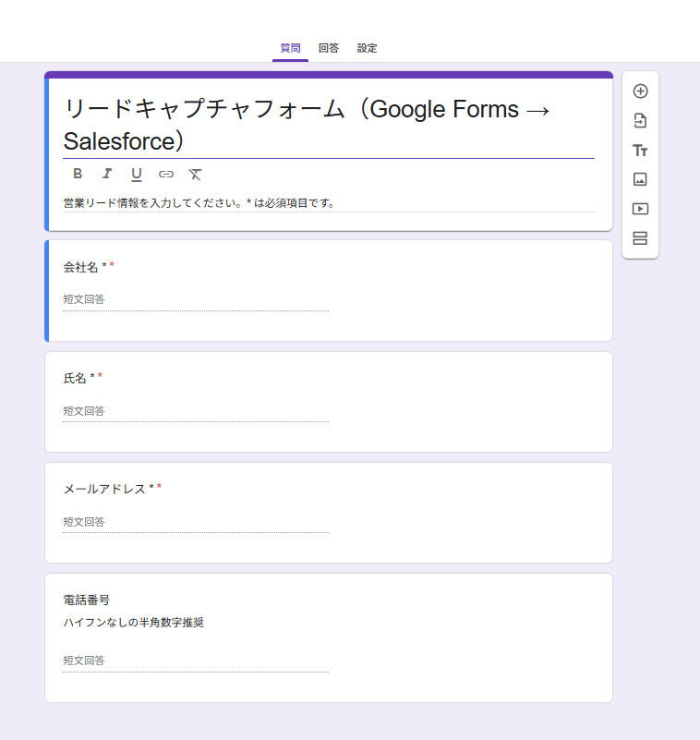Select the メールアドレス question card
This screenshot has height=740, width=700.
click(329, 513)
